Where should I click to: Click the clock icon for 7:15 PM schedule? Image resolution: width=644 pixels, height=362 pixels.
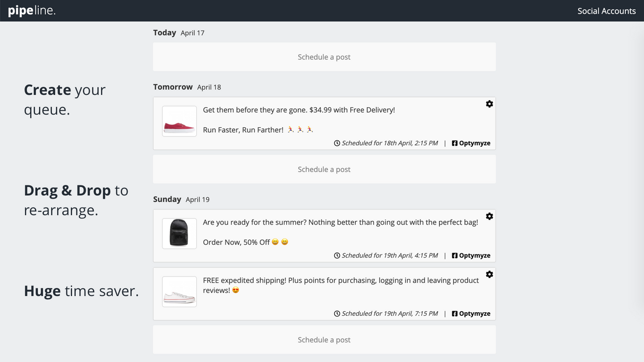coord(337,313)
